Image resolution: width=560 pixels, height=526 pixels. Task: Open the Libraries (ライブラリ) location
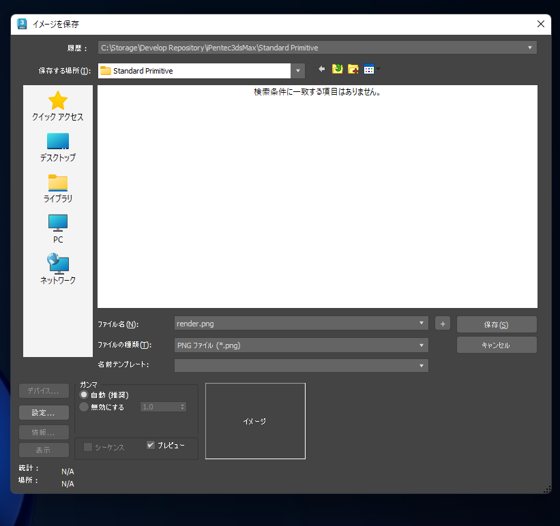pos(58,189)
